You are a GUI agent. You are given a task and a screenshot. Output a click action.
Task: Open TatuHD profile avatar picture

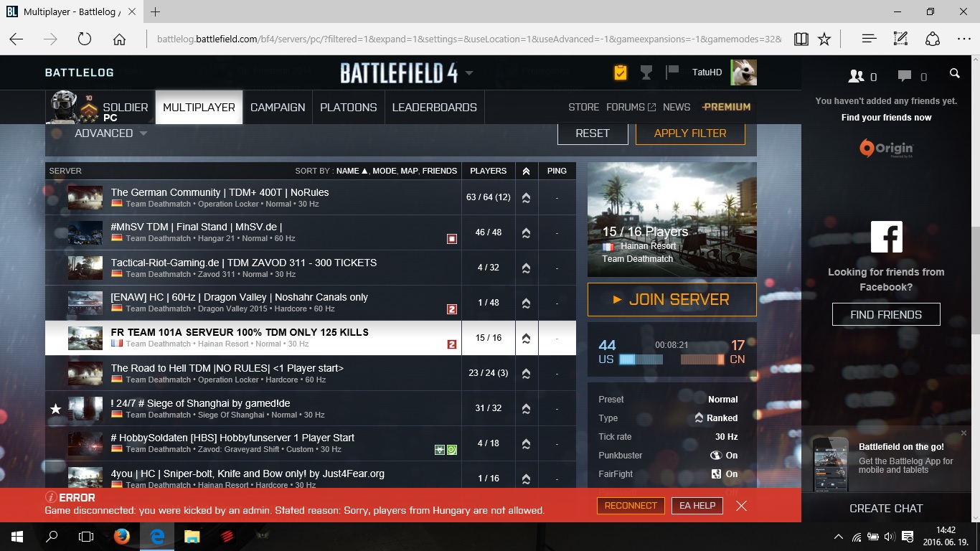(743, 72)
